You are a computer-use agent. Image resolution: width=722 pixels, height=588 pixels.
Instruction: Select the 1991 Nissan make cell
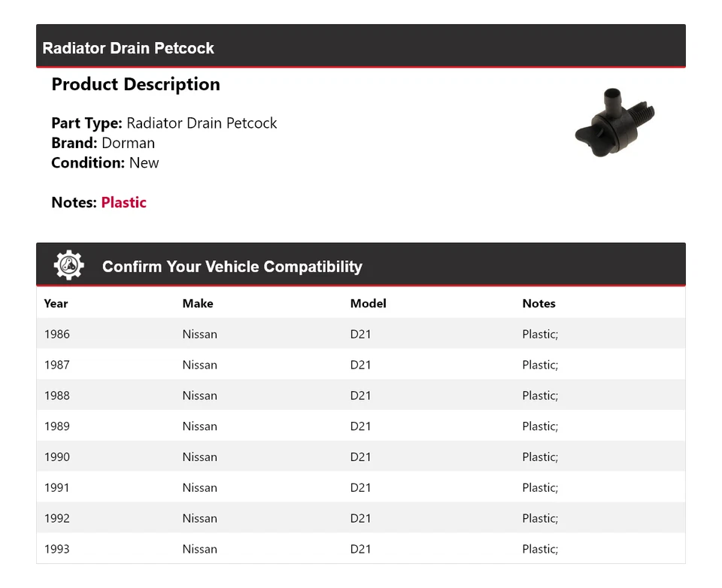click(x=199, y=488)
